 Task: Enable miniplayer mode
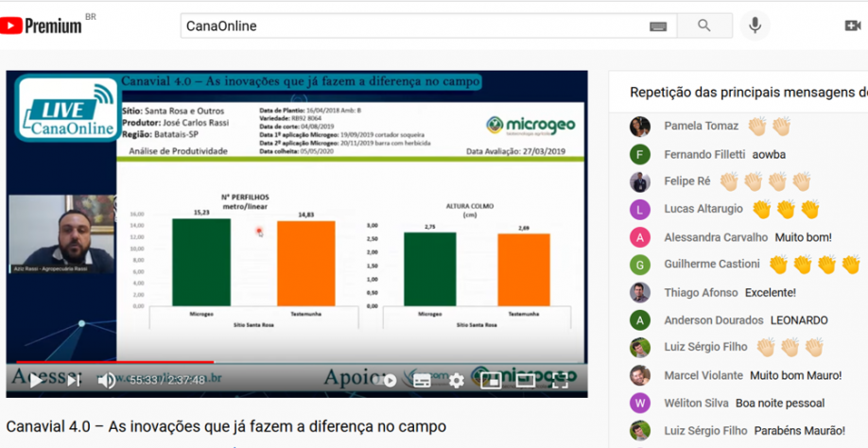491,380
